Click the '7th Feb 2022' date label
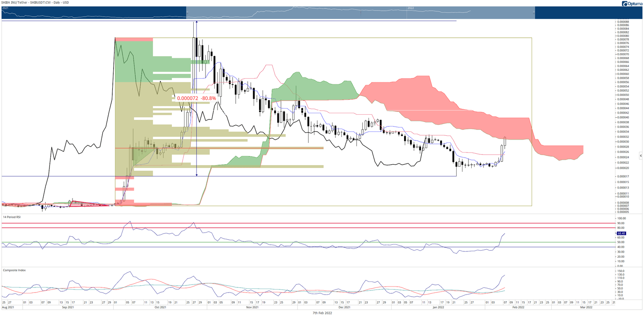 point(322,313)
